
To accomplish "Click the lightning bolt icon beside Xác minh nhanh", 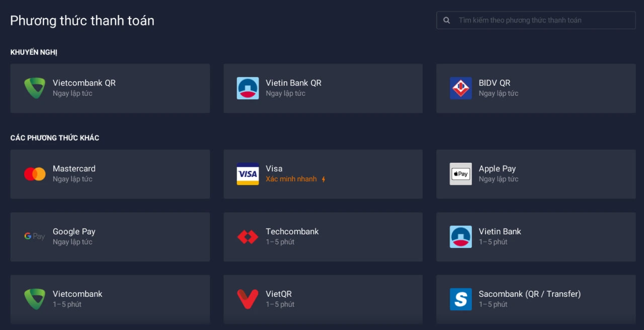I will (324, 179).
